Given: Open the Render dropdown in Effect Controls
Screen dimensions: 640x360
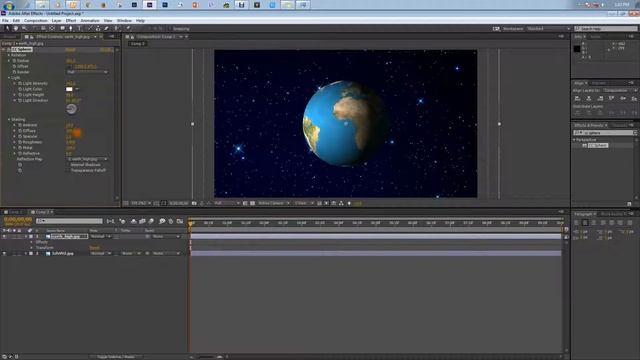Looking at the screenshot, I should point(87,72).
